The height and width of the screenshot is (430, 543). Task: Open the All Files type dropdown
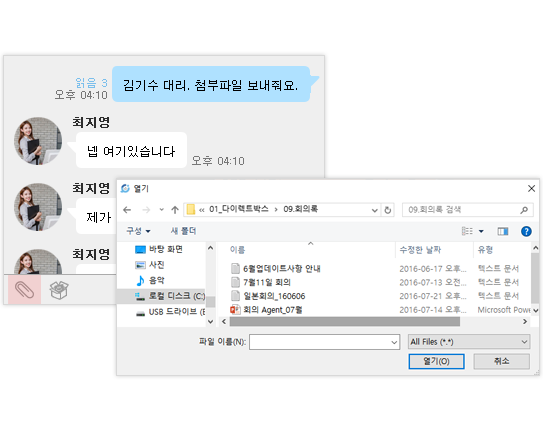tap(469, 342)
